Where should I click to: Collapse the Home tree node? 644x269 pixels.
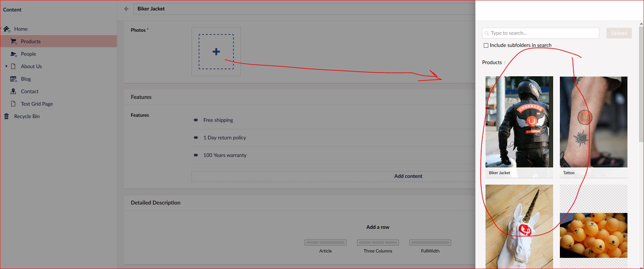click(1, 29)
